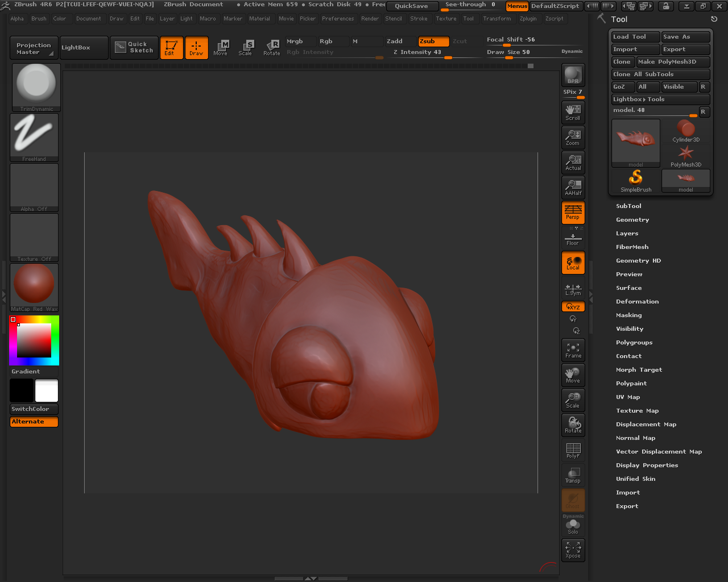Select the PolyMesh3D star tool
Image resolution: width=728 pixels, height=582 pixels.
tap(686, 156)
